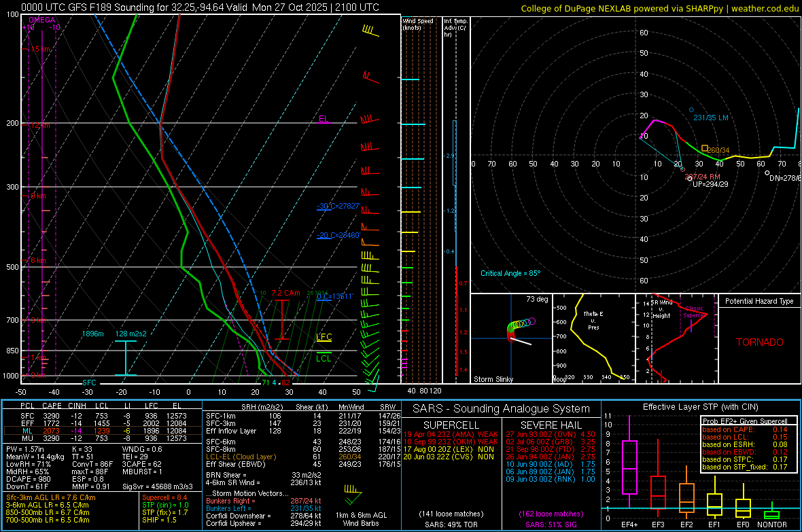The width and height of the screenshot is (802, 532).
Task: Select the EFF parcel row in the table
Action: pos(103,423)
